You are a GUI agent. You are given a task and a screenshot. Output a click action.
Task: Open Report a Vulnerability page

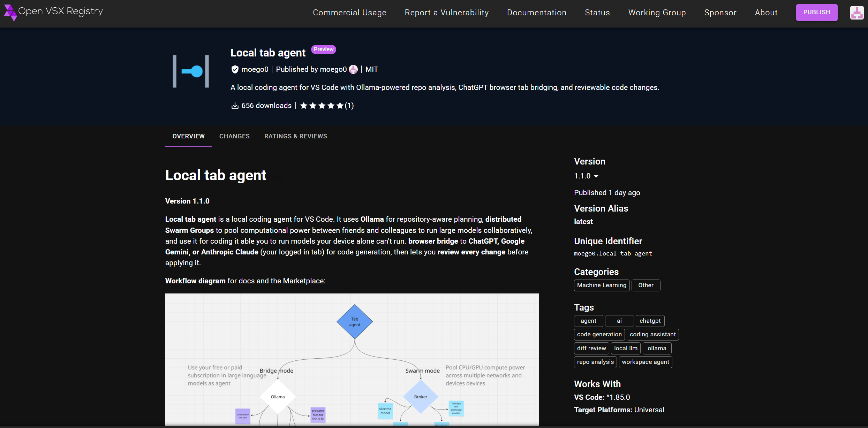(x=447, y=13)
